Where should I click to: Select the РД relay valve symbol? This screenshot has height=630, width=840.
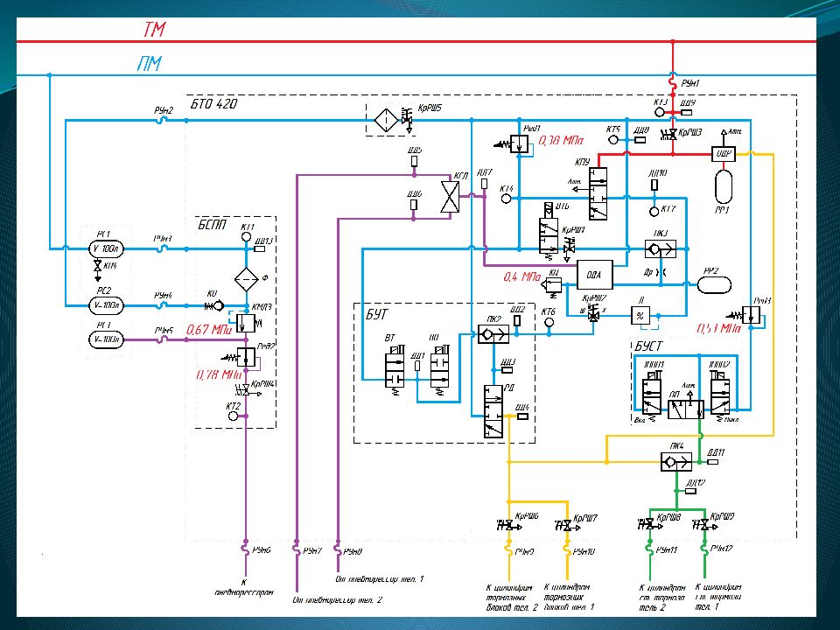coord(493,411)
